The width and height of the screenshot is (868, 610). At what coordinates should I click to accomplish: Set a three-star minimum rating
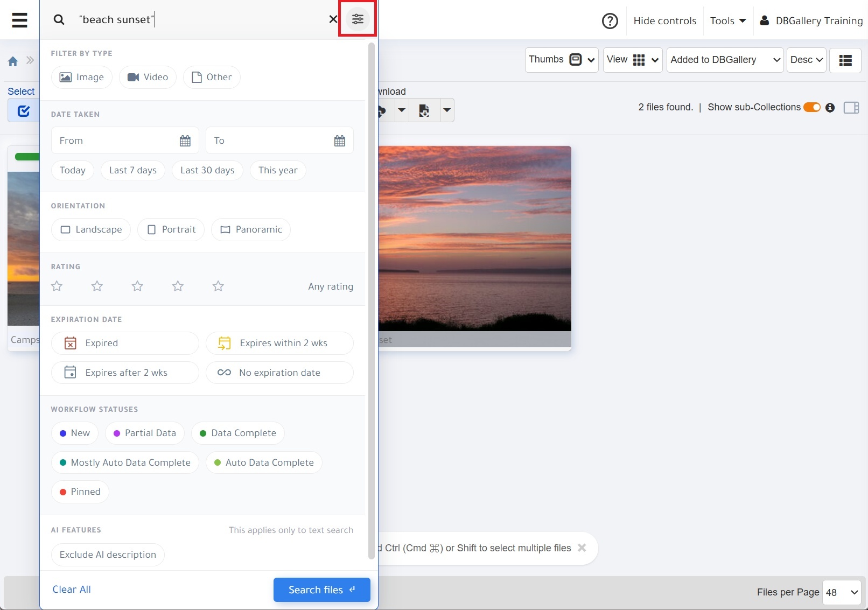137,286
